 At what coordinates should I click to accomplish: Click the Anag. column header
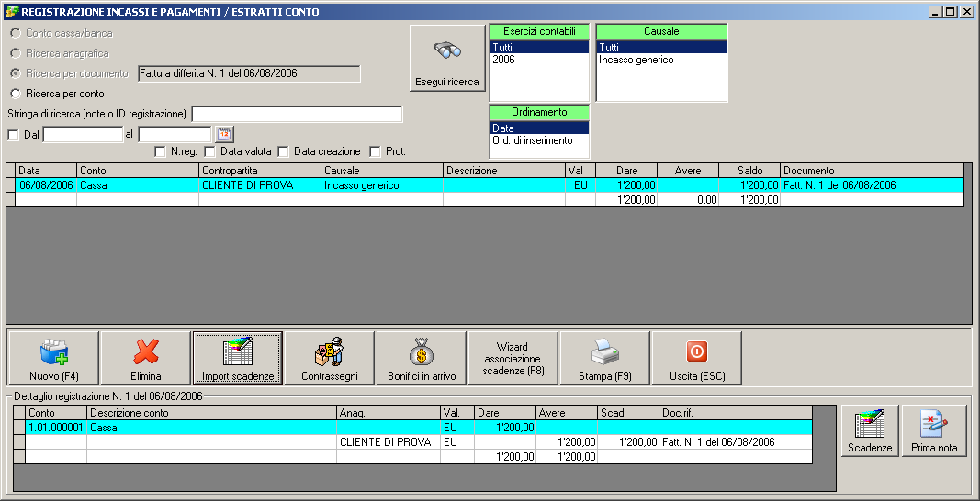coord(389,413)
